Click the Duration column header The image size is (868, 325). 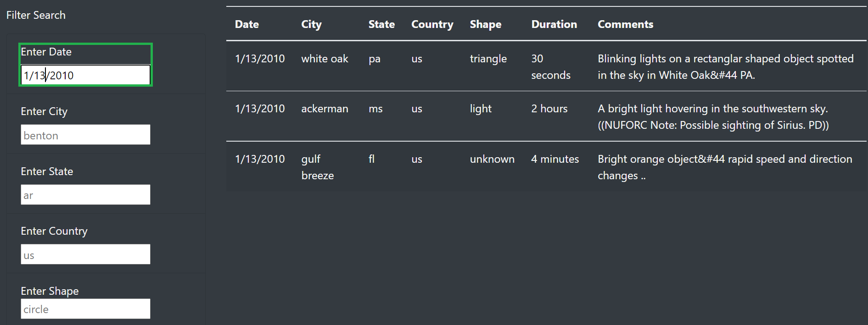(x=554, y=24)
